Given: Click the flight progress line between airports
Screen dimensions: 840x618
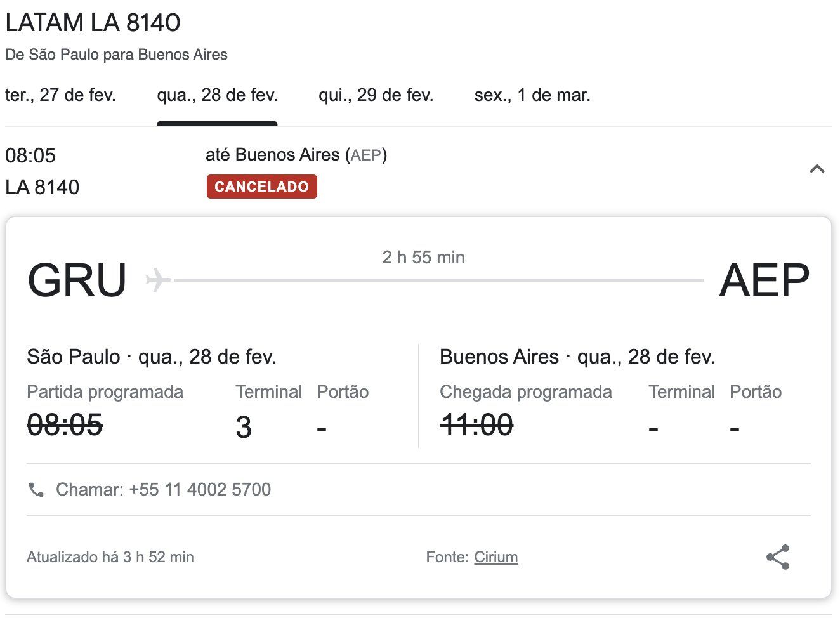Looking at the screenshot, I should (x=438, y=280).
